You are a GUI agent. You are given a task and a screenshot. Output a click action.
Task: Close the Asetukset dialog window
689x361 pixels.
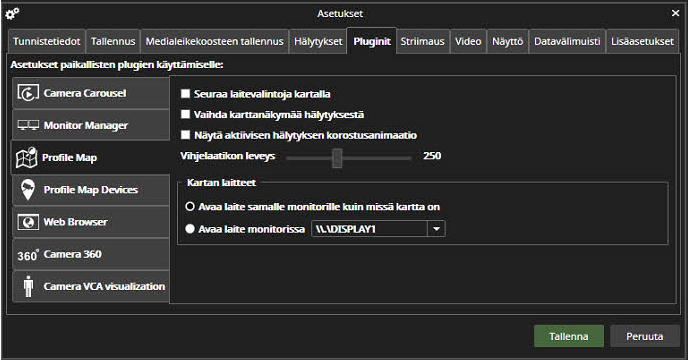tap(675, 14)
